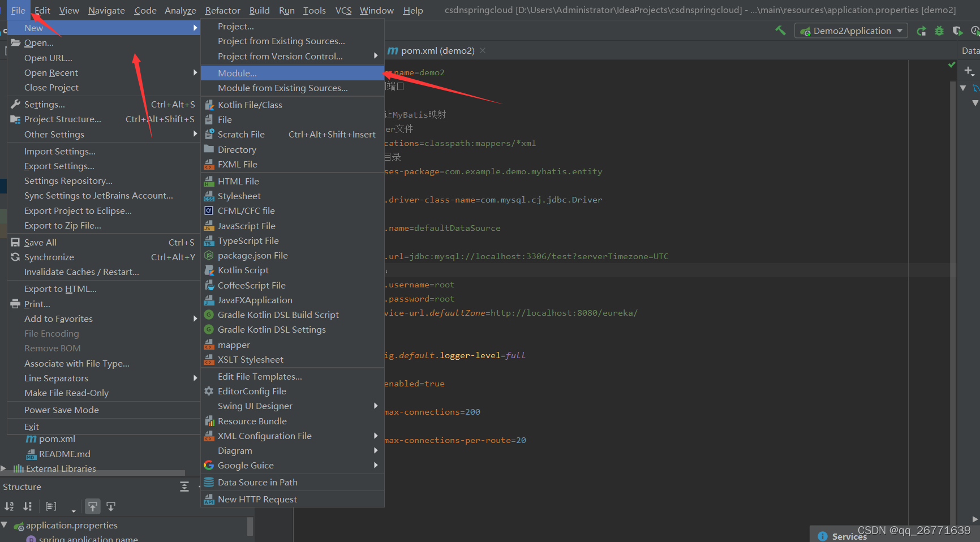The width and height of the screenshot is (980, 542).
Task: Choose Project from Version Control submenu
Action: [x=293, y=56]
